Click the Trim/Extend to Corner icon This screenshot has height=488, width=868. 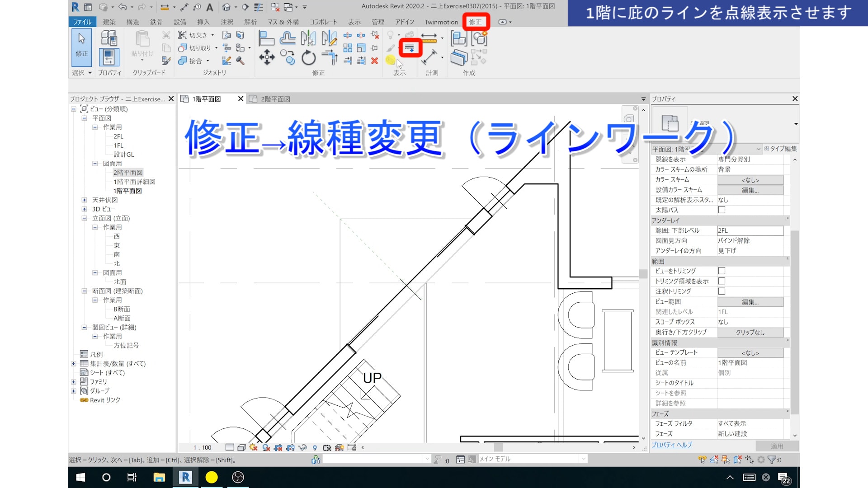tap(330, 58)
